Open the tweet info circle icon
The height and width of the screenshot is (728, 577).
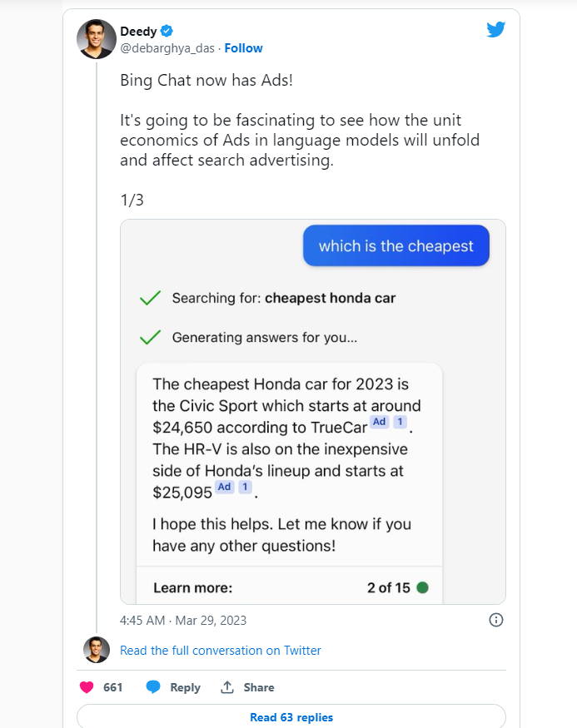pos(495,620)
